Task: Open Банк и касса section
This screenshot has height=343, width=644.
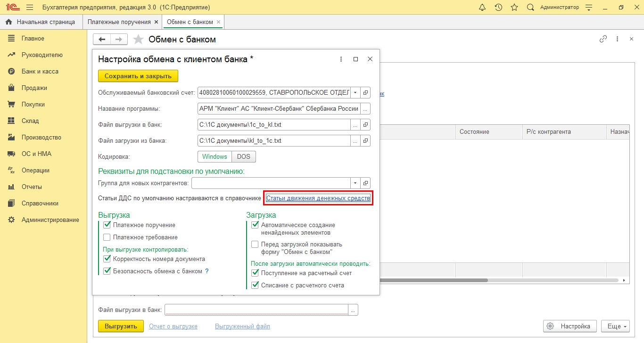Action: point(43,71)
